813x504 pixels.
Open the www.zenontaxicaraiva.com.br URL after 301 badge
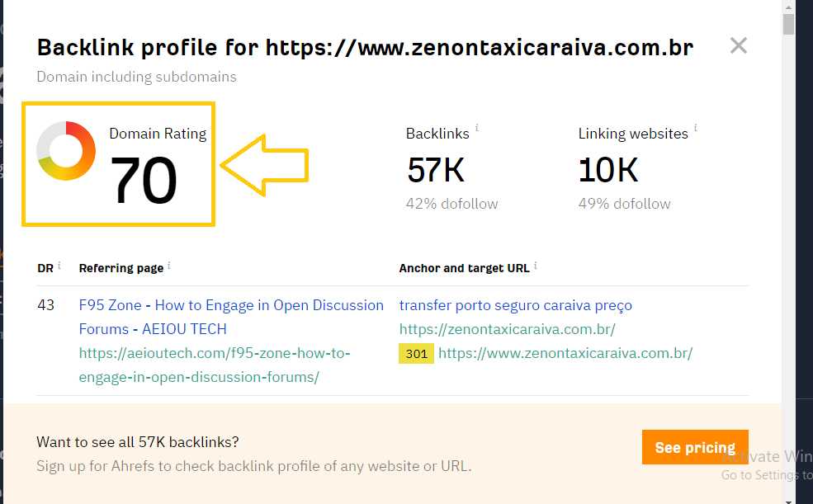[565, 353]
